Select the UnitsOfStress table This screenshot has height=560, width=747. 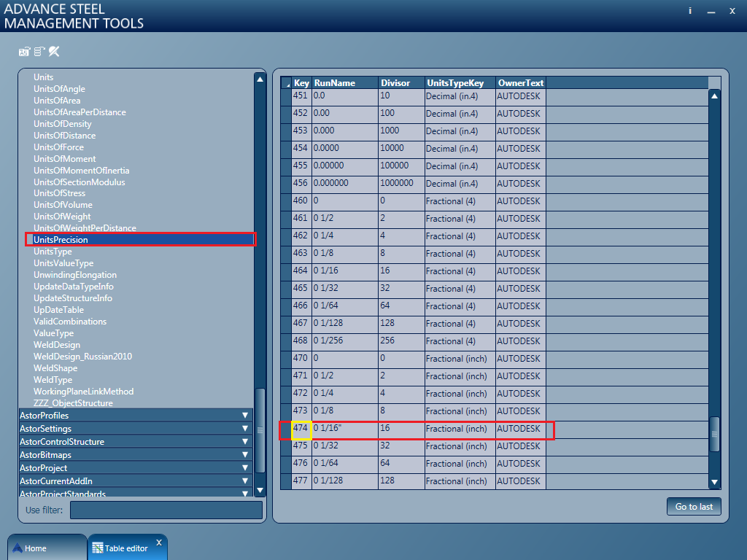pos(60,192)
